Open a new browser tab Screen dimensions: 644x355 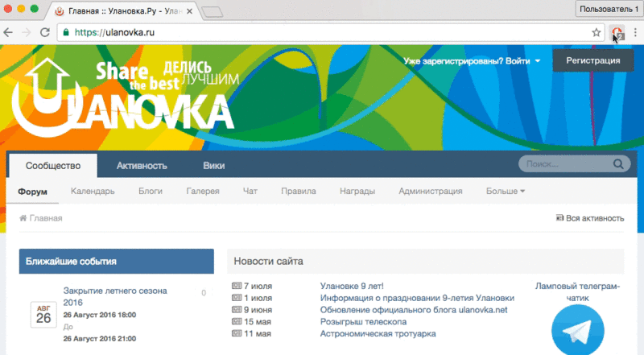point(213,12)
